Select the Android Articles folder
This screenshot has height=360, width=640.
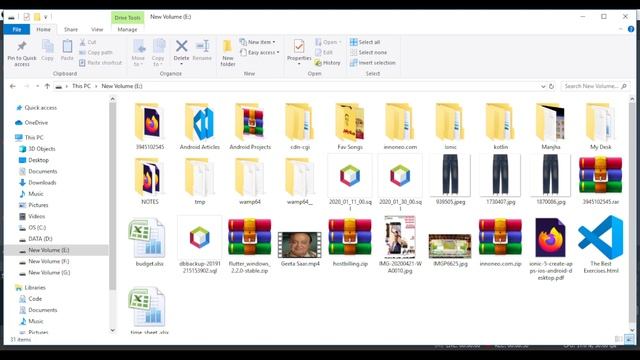pos(200,127)
